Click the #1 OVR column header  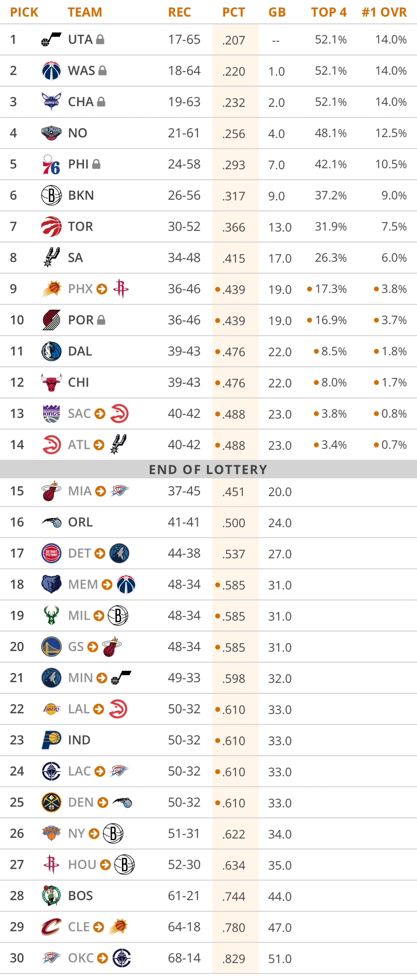tap(384, 12)
